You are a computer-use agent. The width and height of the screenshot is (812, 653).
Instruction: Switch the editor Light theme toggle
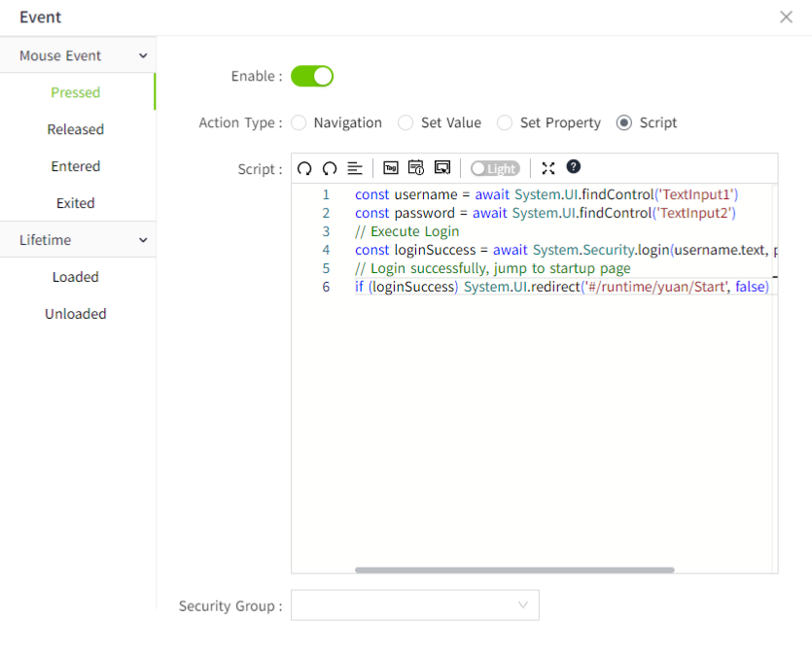point(495,168)
